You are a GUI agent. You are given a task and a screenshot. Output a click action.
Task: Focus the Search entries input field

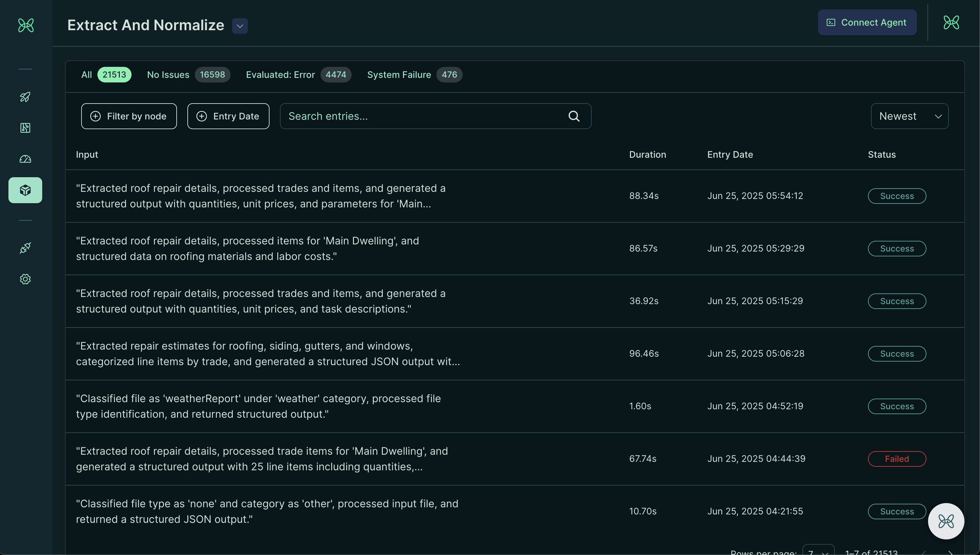pyautogui.click(x=435, y=116)
